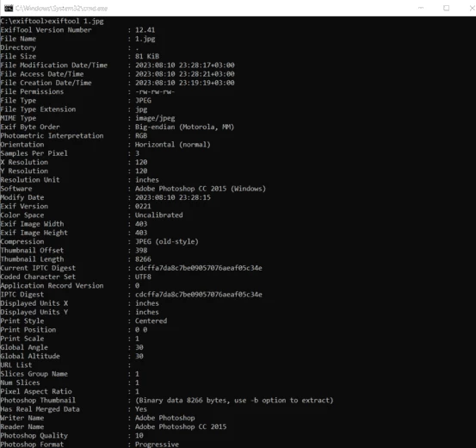Select the File Access Date/Time value
Screen dimensions: 476x448
tap(185, 74)
